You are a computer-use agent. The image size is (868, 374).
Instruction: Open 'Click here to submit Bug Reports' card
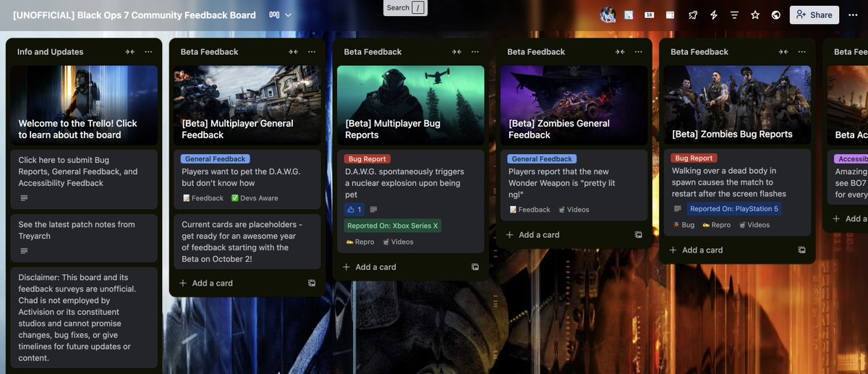(84, 179)
